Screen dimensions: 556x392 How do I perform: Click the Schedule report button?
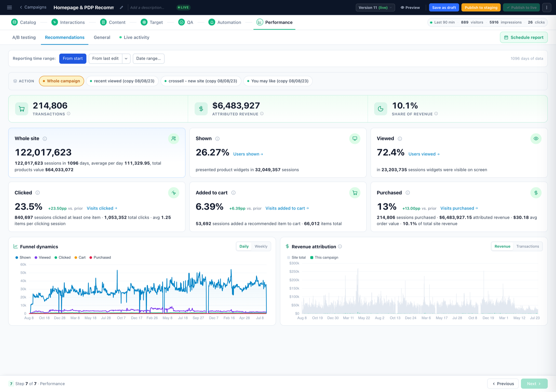pos(524,37)
